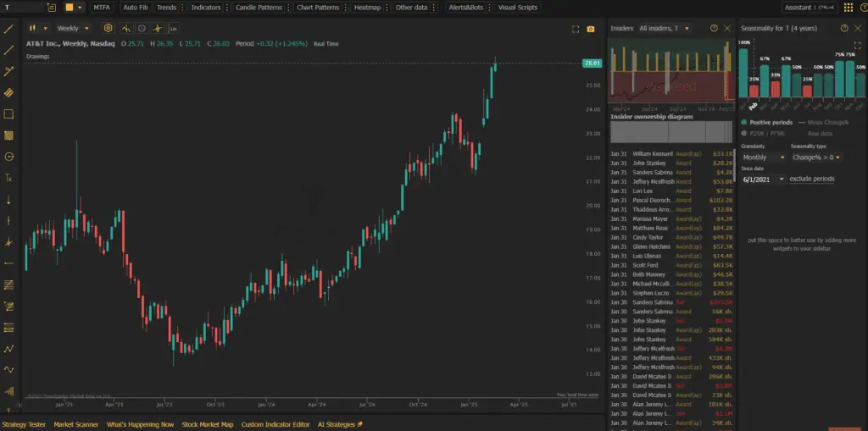The height and width of the screenshot is (431, 868).
Task: Select the parallel channel drawing tool
Action: click(8, 92)
